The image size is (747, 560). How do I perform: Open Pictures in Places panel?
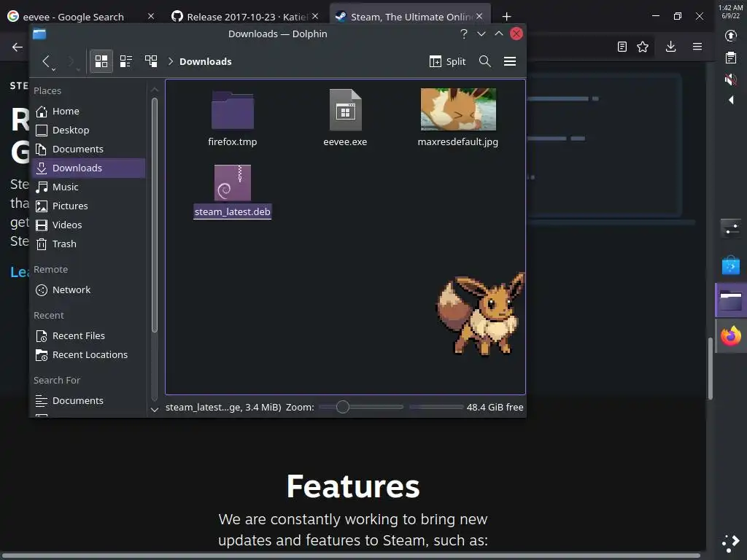(x=90, y=206)
